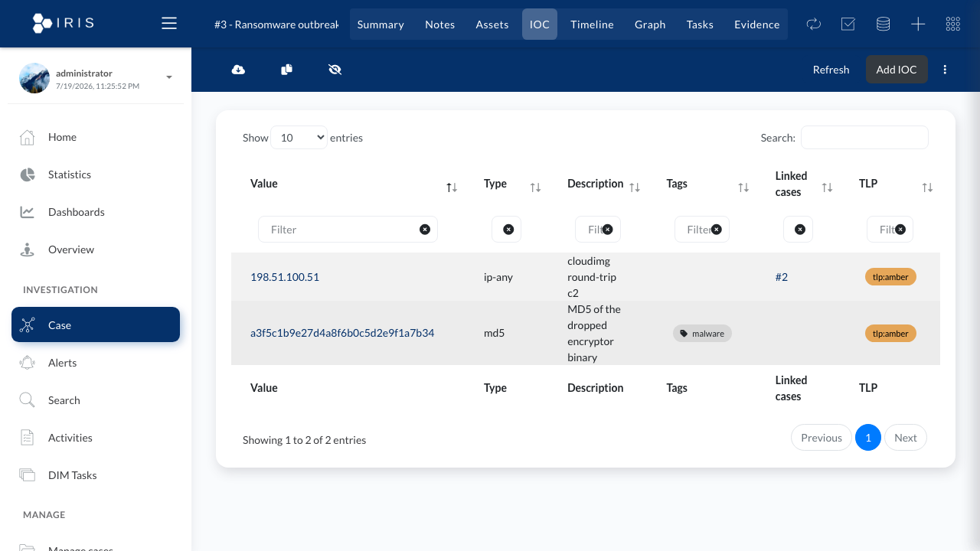Click the Add IOC button
The height and width of the screenshot is (551, 980).
click(x=897, y=70)
